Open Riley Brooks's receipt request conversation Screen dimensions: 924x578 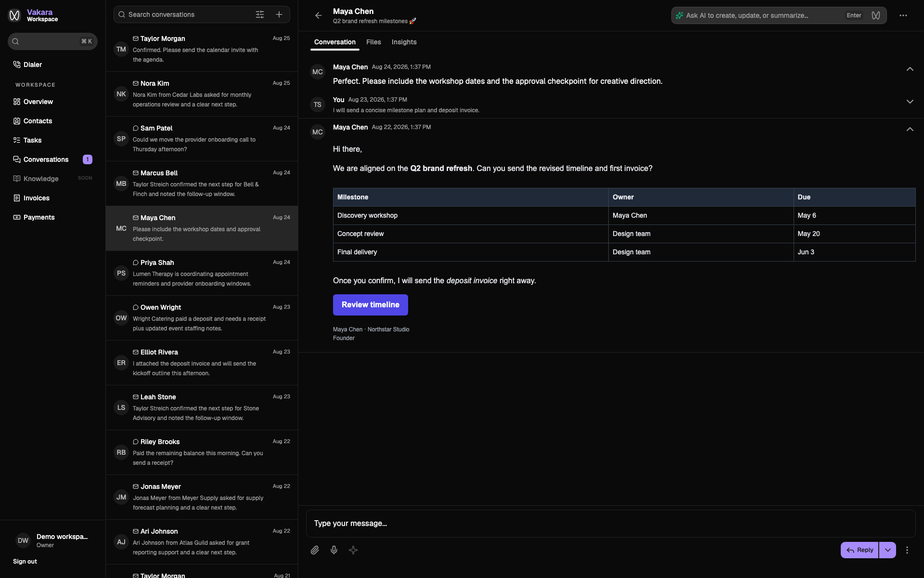[x=202, y=452]
